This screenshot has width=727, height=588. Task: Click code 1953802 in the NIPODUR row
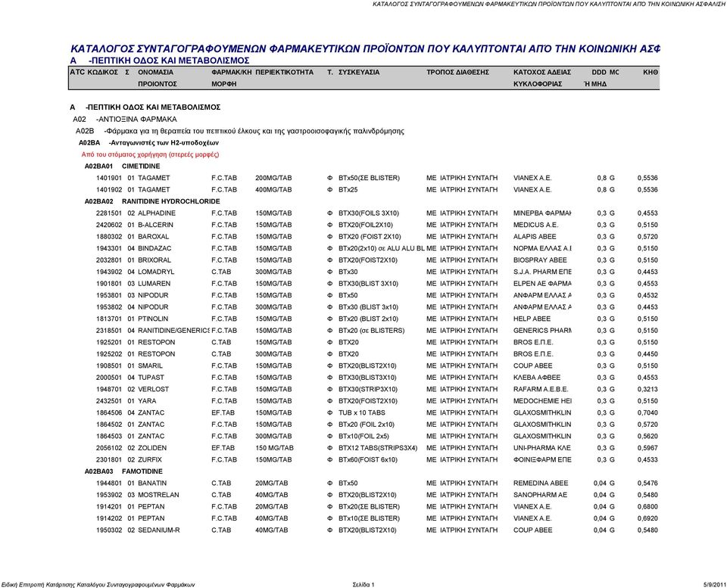(109, 306)
